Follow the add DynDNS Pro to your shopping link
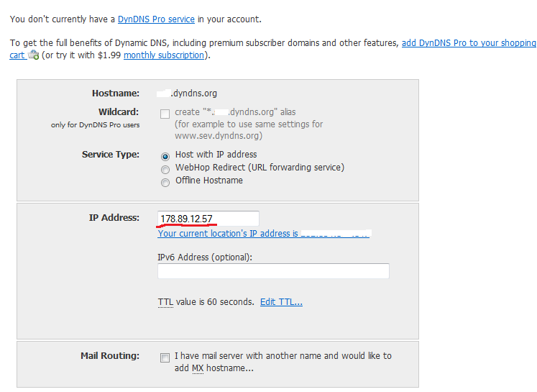The image size is (537, 392). [x=469, y=43]
